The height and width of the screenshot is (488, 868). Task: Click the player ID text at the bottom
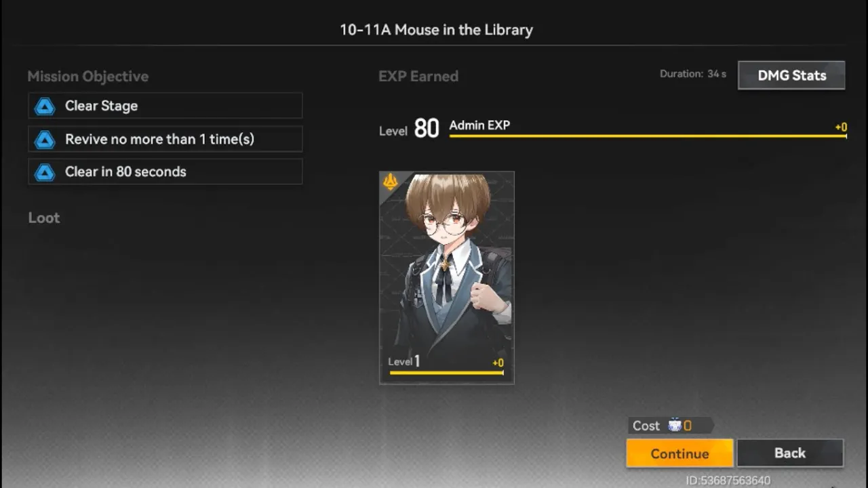pyautogui.click(x=728, y=481)
